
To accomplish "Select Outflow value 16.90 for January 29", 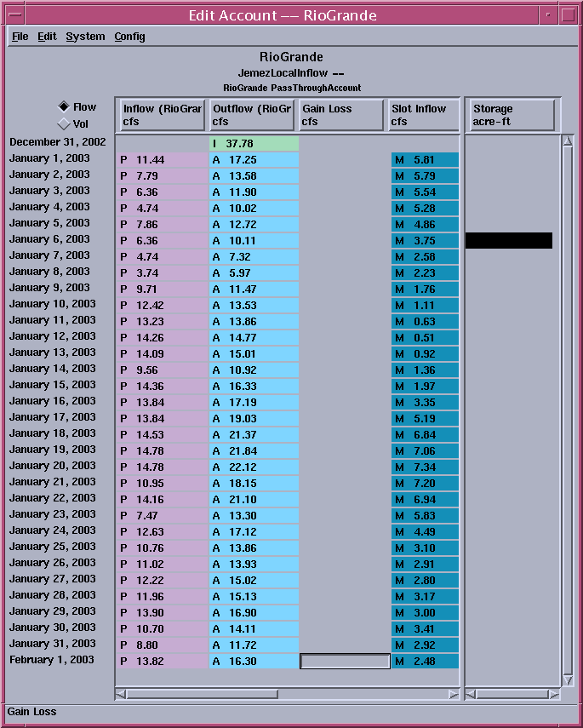I will (x=254, y=613).
